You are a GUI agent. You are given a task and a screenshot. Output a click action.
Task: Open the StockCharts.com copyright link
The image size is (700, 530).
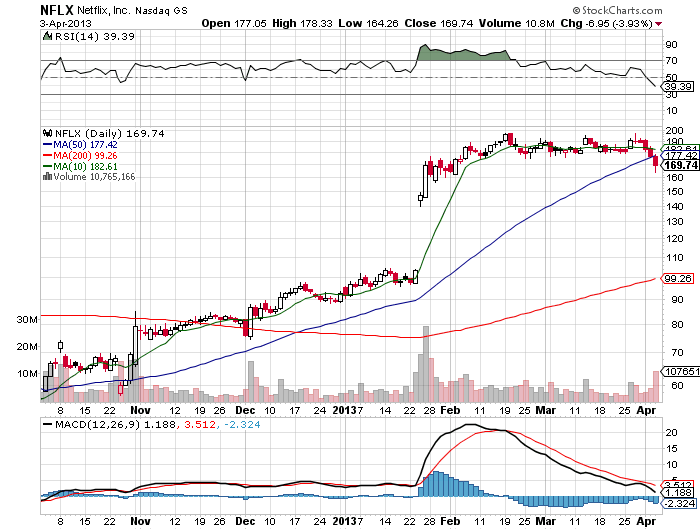(x=617, y=10)
